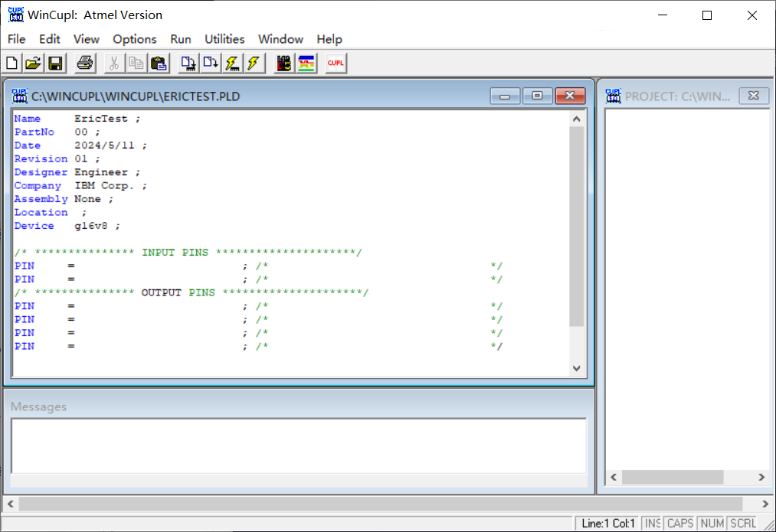
Task: Click main window horizontal scrollbar left arrow
Action: [x=11, y=504]
